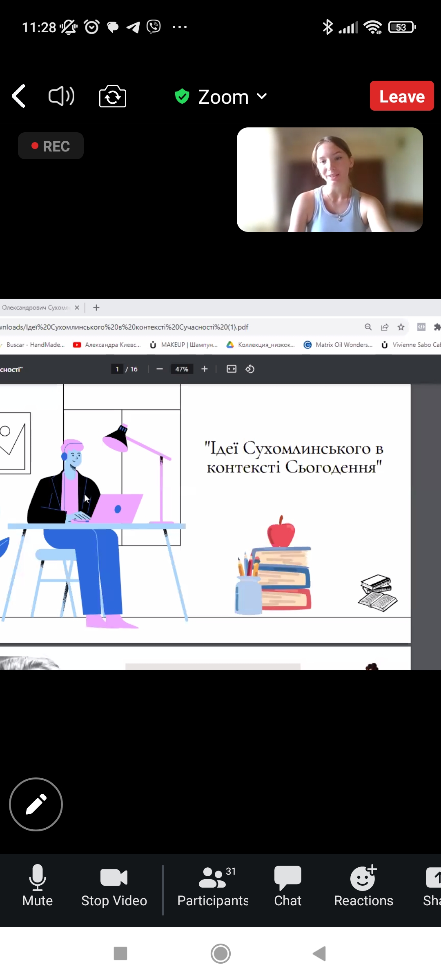Open the speaker's video thumbnail
The width and height of the screenshot is (441, 980).
tap(330, 180)
